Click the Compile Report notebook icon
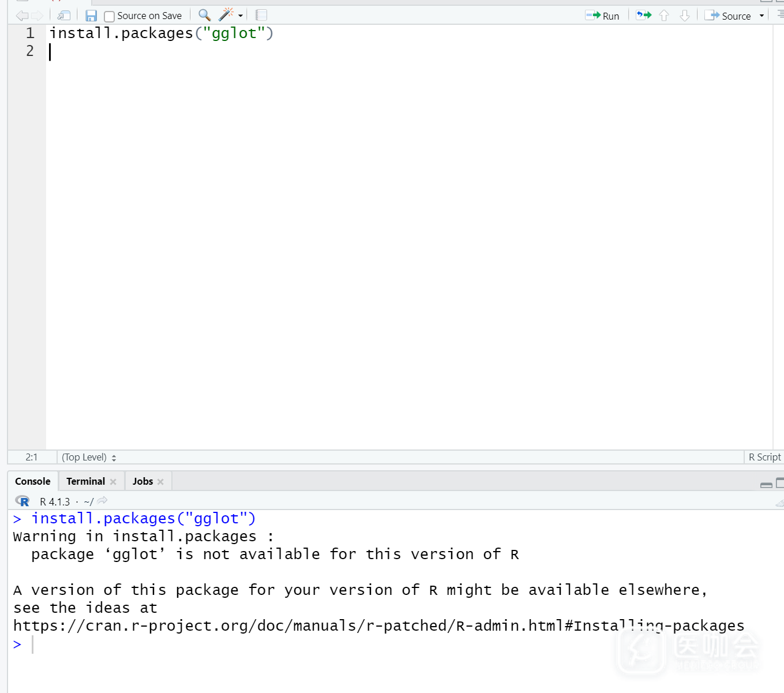The image size is (784, 693). (x=261, y=15)
